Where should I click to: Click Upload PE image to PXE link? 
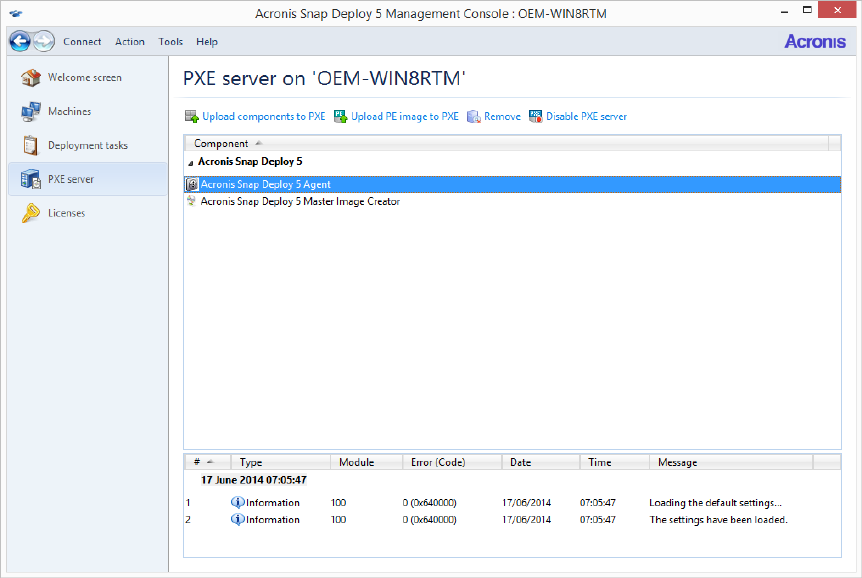click(x=405, y=117)
